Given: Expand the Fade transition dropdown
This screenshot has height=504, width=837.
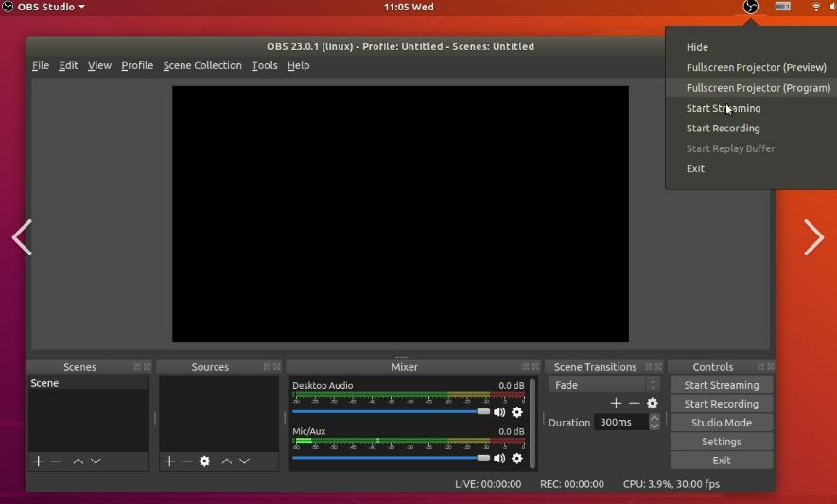Looking at the screenshot, I should click(653, 385).
